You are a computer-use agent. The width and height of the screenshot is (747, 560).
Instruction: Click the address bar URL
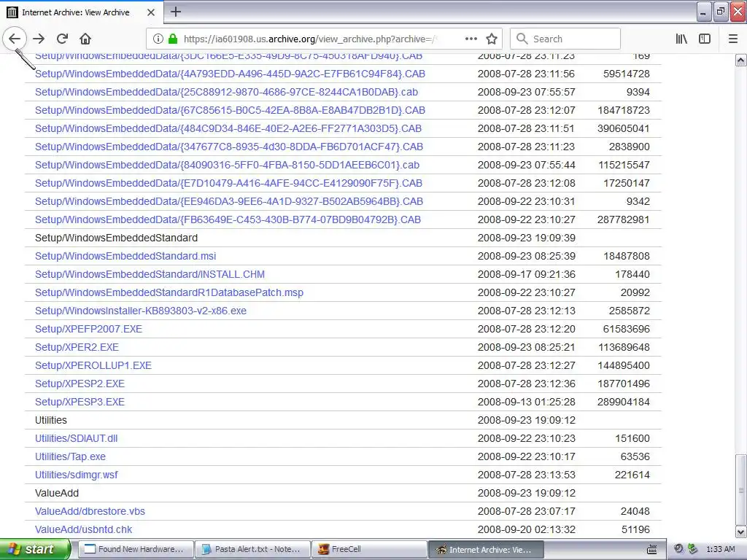(309, 39)
